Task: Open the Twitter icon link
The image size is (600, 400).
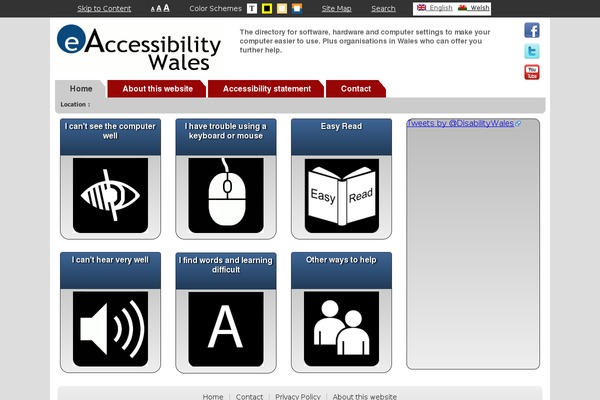Action: click(x=532, y=51)
